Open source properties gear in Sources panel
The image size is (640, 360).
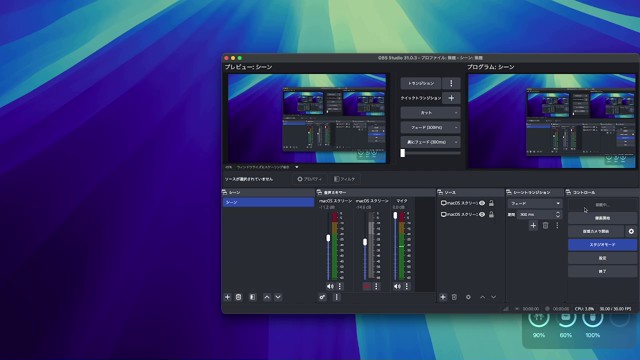coord(468,297)
